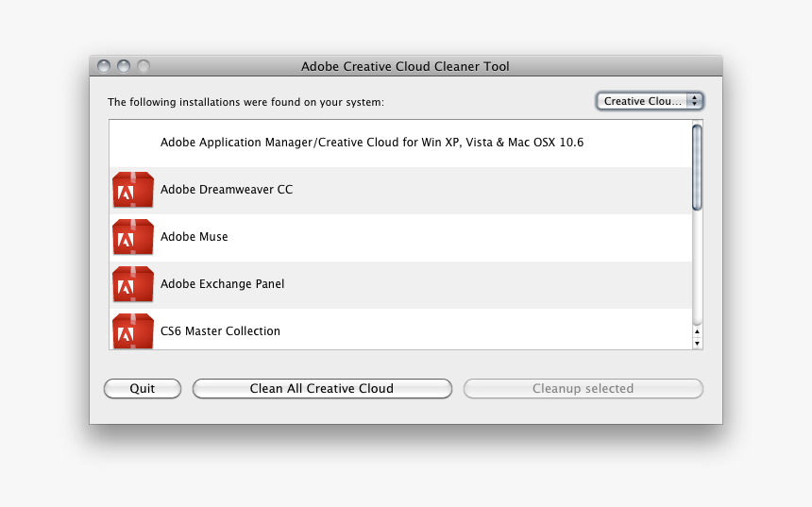Click Clean All Creative Cloud button
This screenshot has width=812, height=507.
point(322,388)
